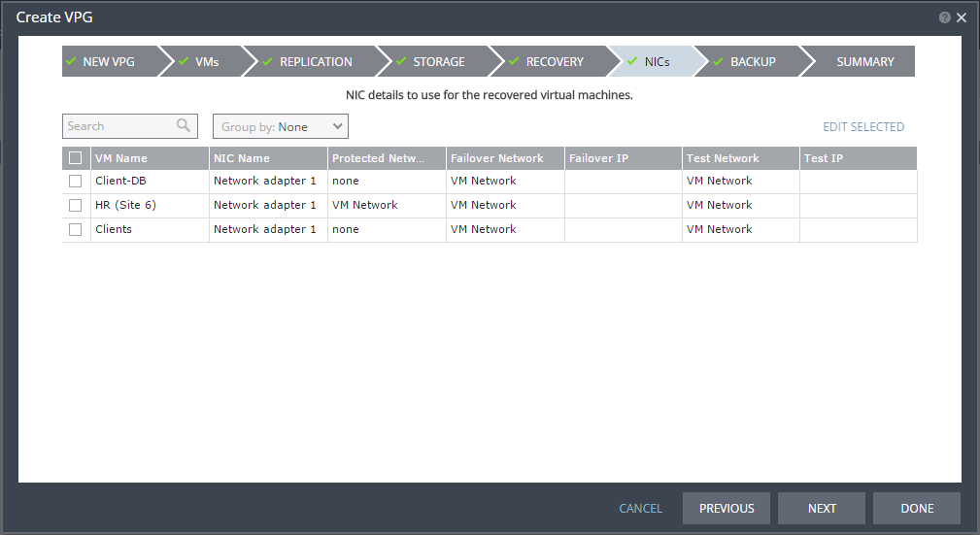This screenshot has height=535, width=980.
Task: Check the Clients row checkbox
Action: tap(75, 229)
